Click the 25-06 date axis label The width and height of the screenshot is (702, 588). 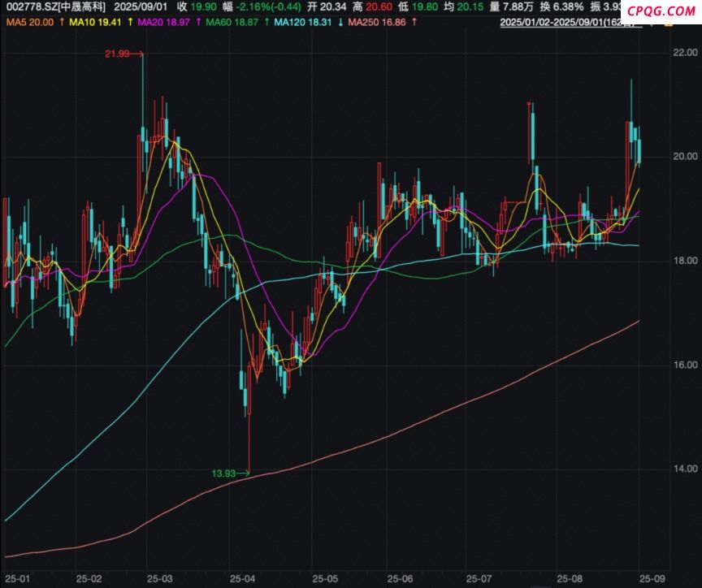(x=400, y=578)
